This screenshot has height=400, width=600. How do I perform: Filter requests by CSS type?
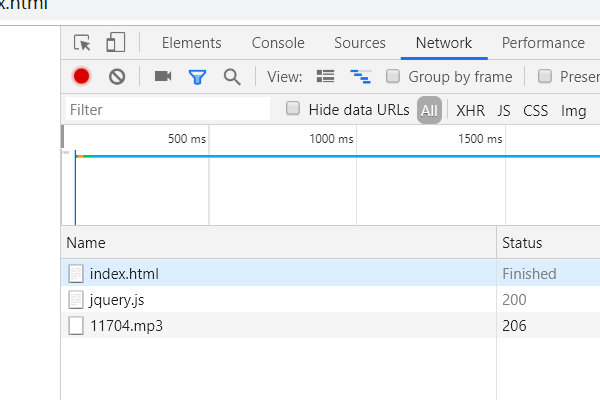[535, 110]
